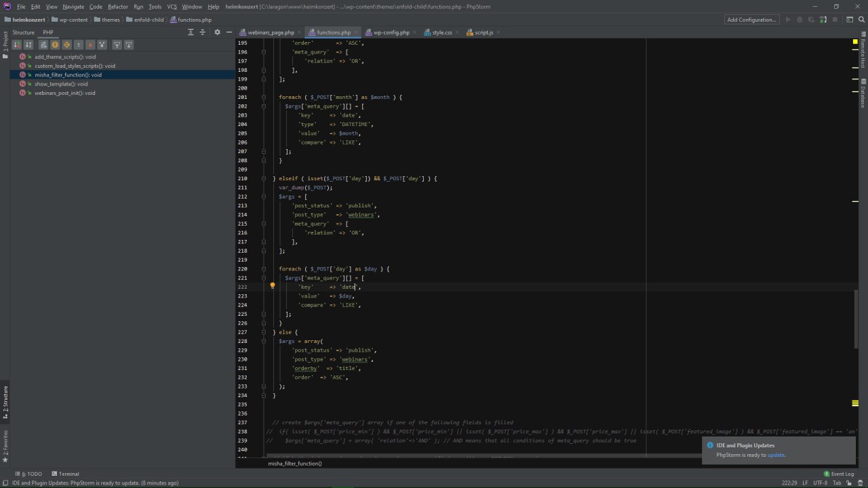Toggle the orange C show constants filter
Image resolution: width=868 pixels, height=488 pixels.
pos(67,45)
